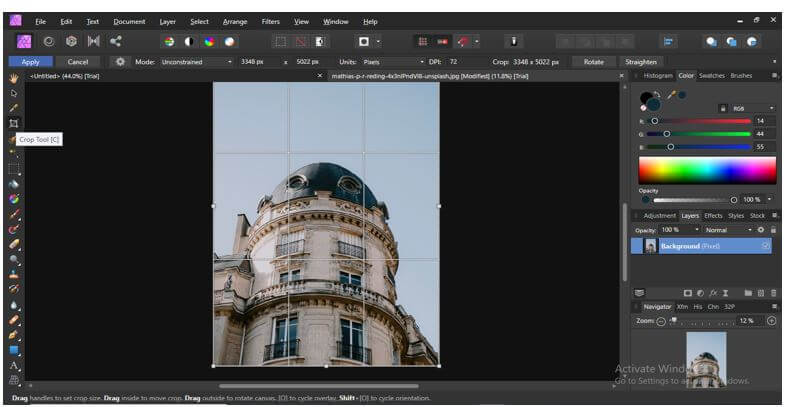Switch to Develop Persona
The width and height of the screenshot is (789, 407).
tap(71, 41)
